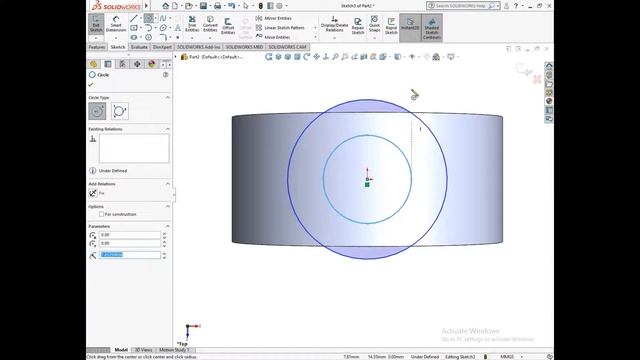This screenshot has height=360, width=640.
Task: Collapse the Parameters section
Action: point(167,226)
